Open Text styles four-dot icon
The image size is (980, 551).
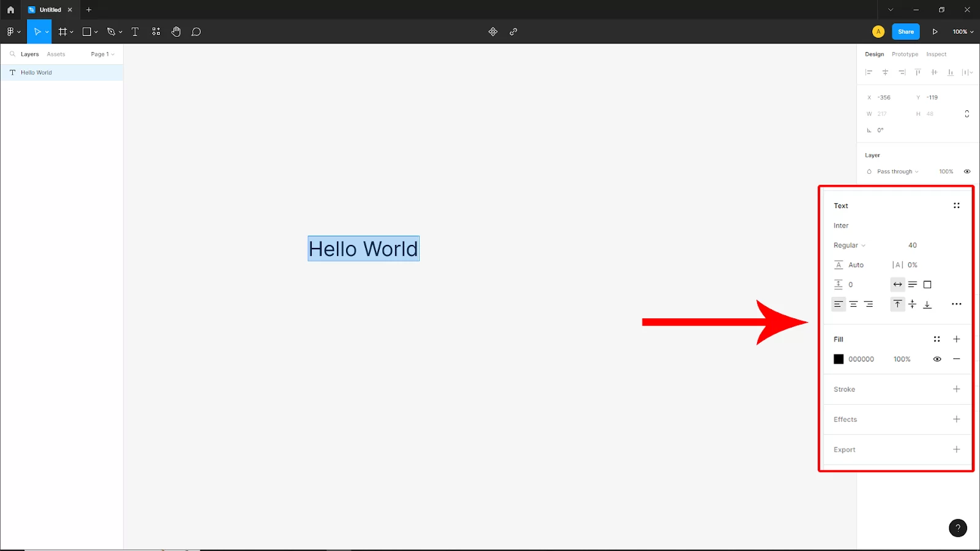coord(957,206)
